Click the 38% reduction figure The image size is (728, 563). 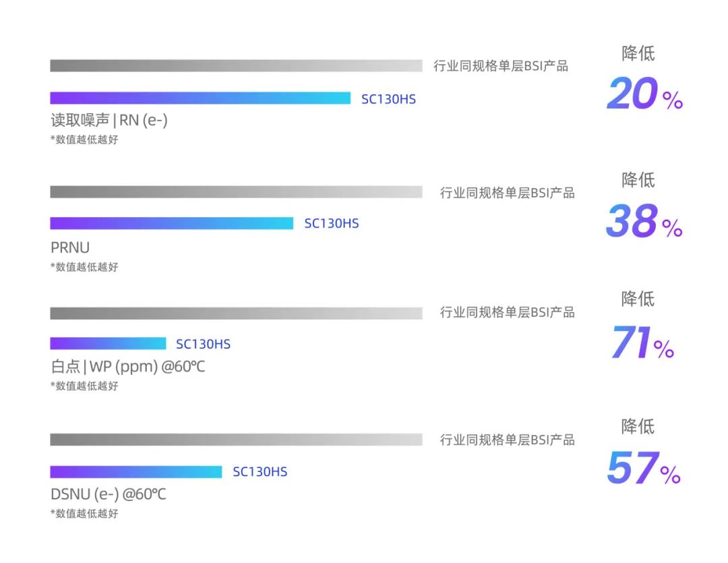tap(644, 221)
